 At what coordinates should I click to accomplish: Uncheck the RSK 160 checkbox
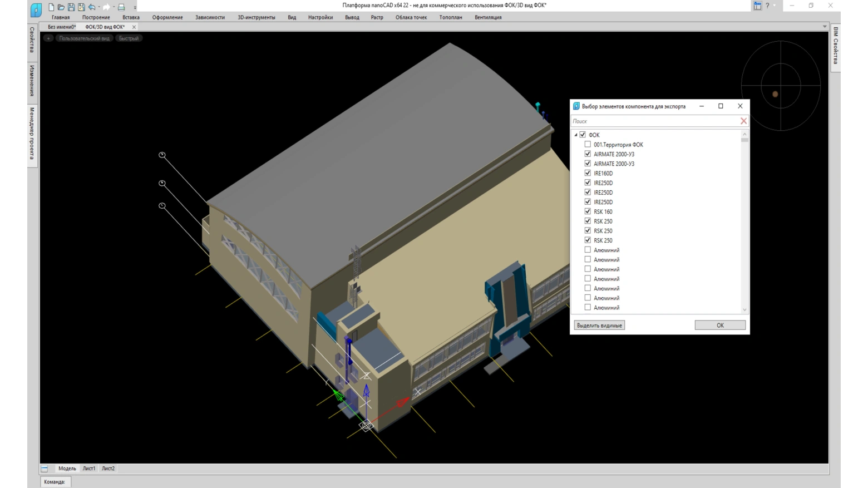pyautogui.click(x=588, y=211)
